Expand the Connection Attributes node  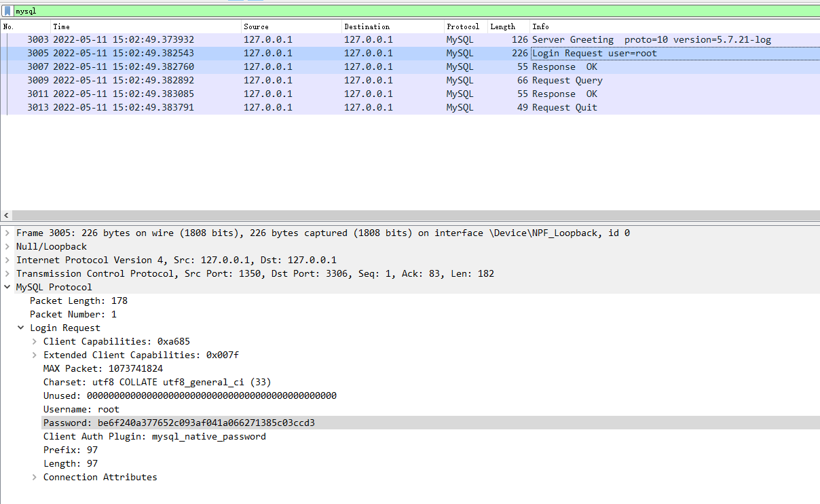35,477
